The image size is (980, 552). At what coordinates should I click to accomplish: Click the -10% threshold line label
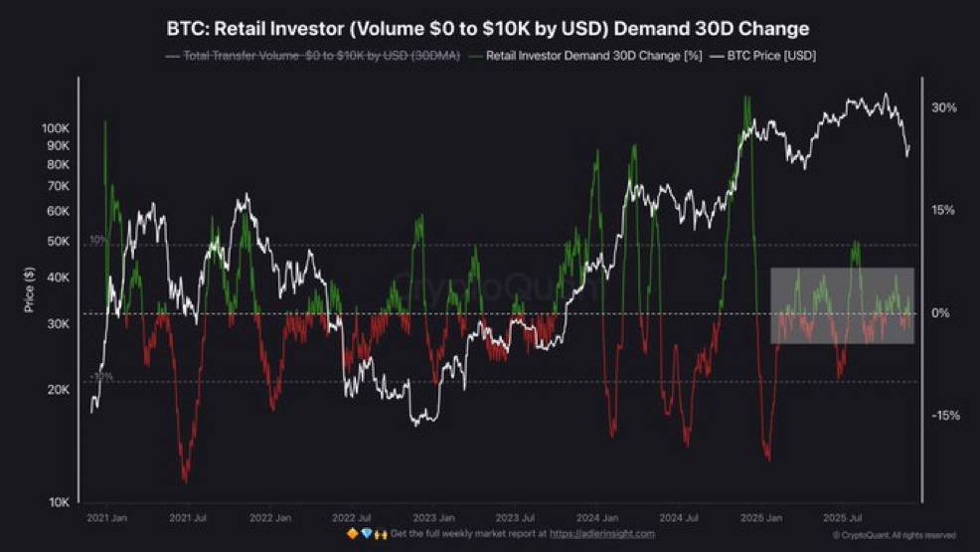100,376
